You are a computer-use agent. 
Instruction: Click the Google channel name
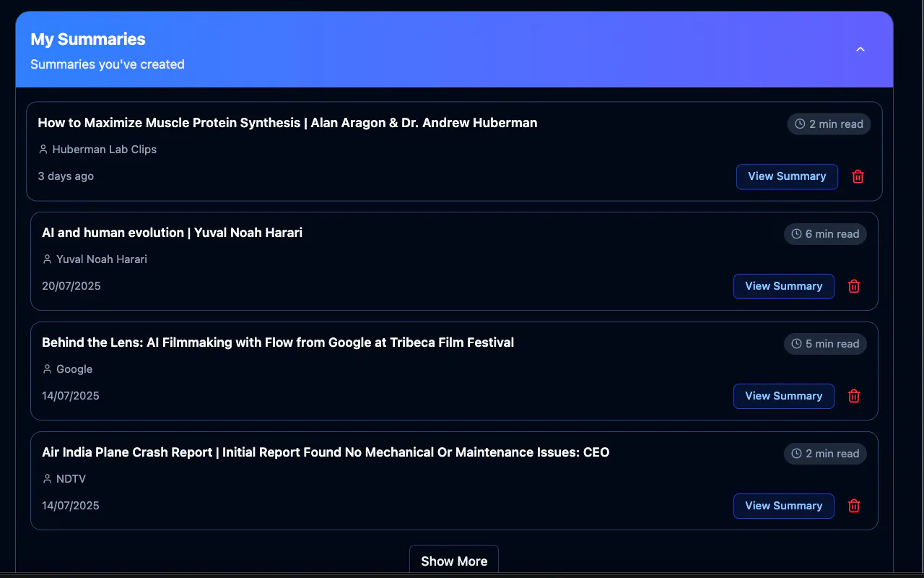[x=74, y=369]
